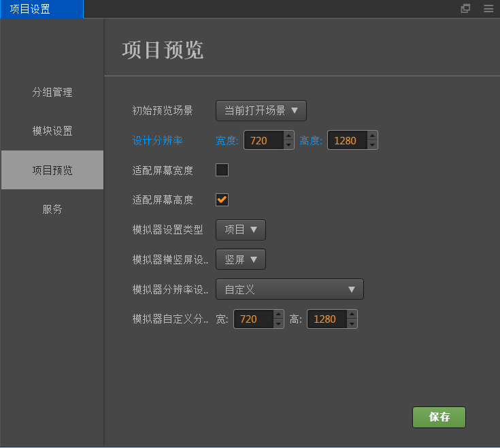Viewport: 500px width, 448px height.
Task: Click the design resolution 宽度 input field
Action: pyautogui.click(x=263, y=140)
